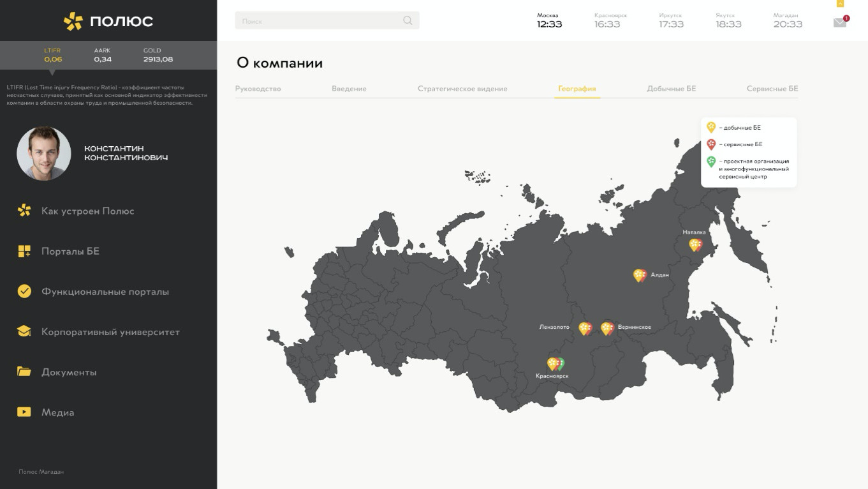Click the LTIFR description text
The image size is (868, 489).
click(x=107, y=94)
